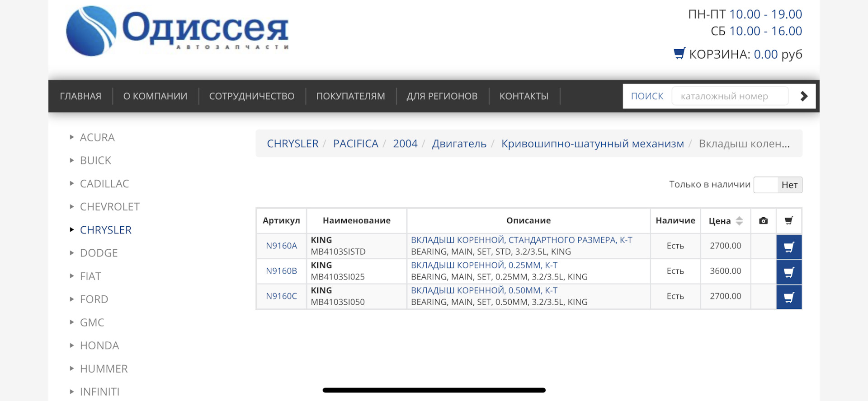
Task: Select CHRYSLER in the brand list
Action: pos(105,230)
